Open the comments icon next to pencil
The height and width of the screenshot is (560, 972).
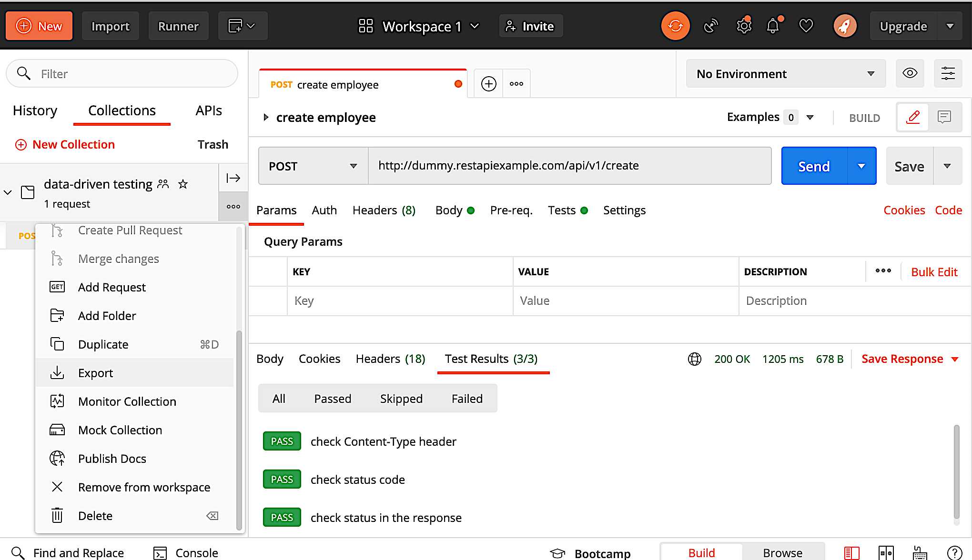[944, 117]
